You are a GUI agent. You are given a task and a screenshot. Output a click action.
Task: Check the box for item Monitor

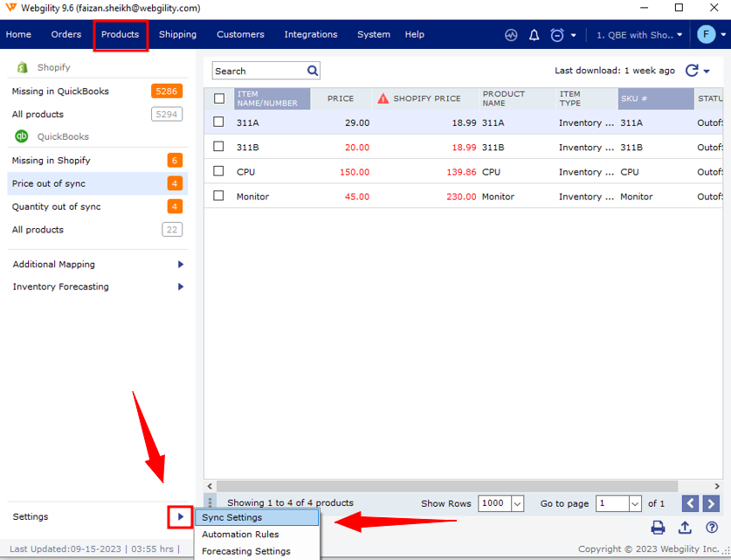[x=218, y=196]
